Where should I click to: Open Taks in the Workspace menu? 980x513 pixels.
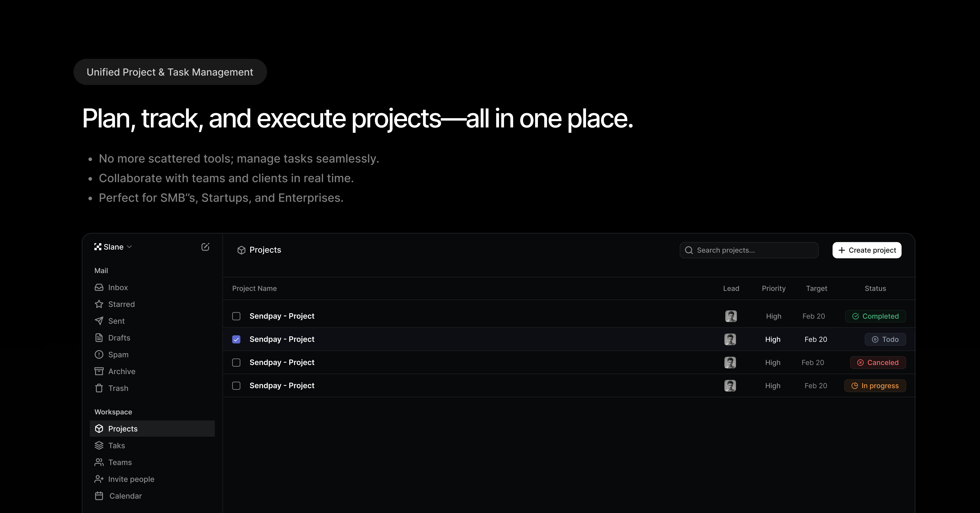click(116, 446)
